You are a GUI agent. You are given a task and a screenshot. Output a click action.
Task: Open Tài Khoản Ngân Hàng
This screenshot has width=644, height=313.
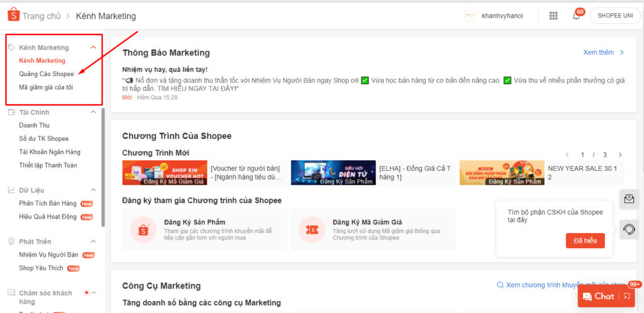(50, 151)
